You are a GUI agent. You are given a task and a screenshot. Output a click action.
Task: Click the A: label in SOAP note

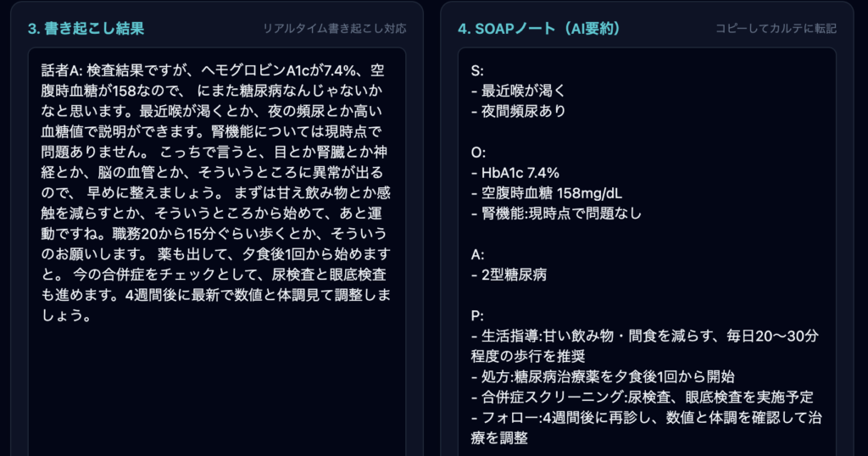click(x=476, y=253)
